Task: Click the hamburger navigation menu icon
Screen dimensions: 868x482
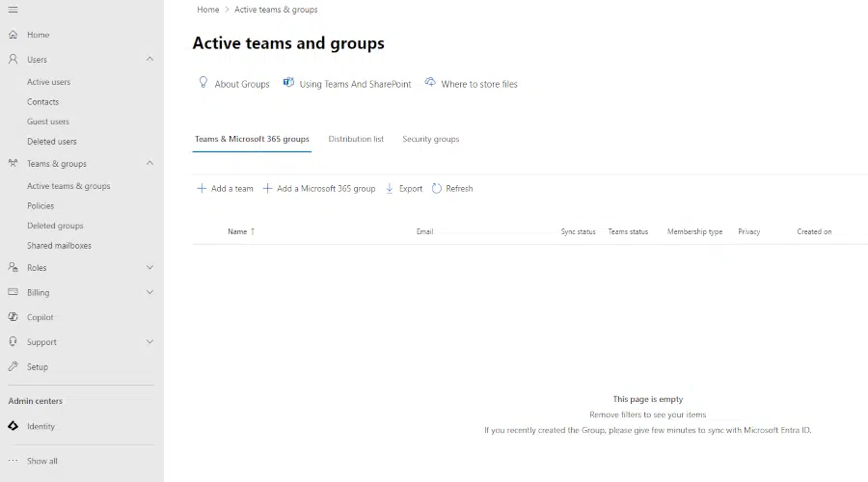Action: pyautogui.click(x=13, y=10)
